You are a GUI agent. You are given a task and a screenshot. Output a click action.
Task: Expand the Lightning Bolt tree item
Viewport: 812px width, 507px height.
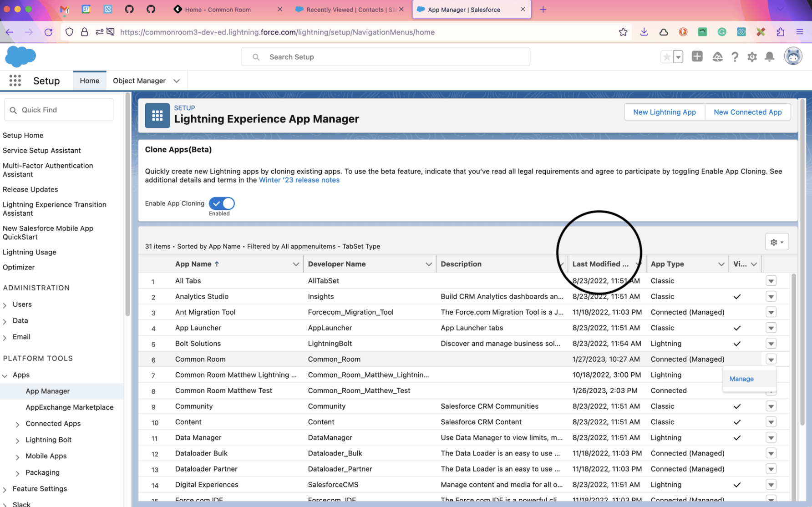tap(18, 441)
